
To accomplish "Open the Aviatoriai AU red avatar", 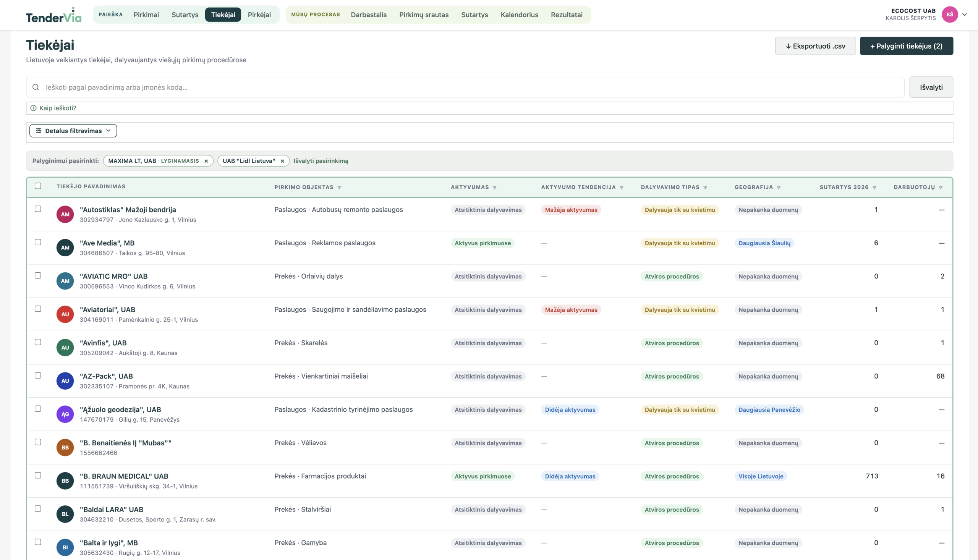I will (x=65, y=314).
